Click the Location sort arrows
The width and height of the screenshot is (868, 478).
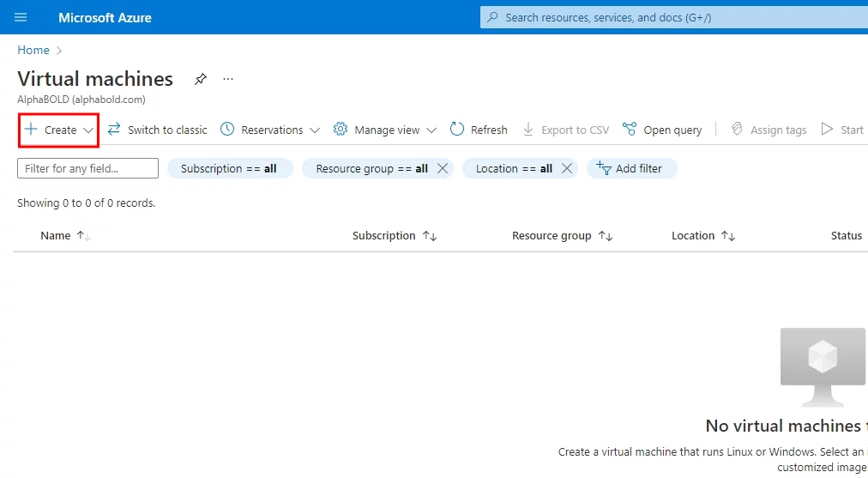pos(728,236)
